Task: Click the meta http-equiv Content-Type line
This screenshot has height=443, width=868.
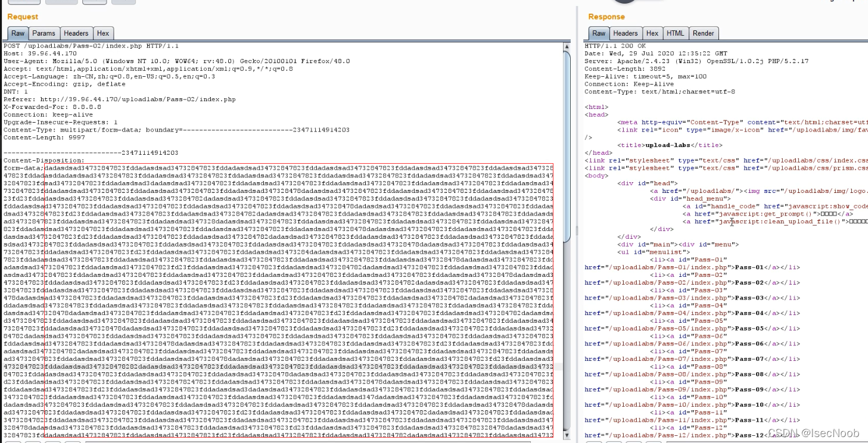Action: 742,122
